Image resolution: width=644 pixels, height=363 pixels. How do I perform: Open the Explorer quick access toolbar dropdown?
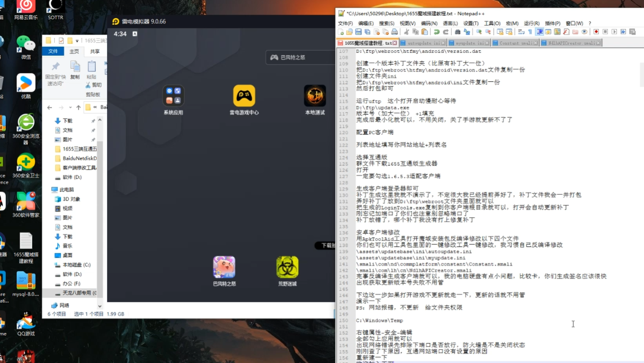[77, 41]
